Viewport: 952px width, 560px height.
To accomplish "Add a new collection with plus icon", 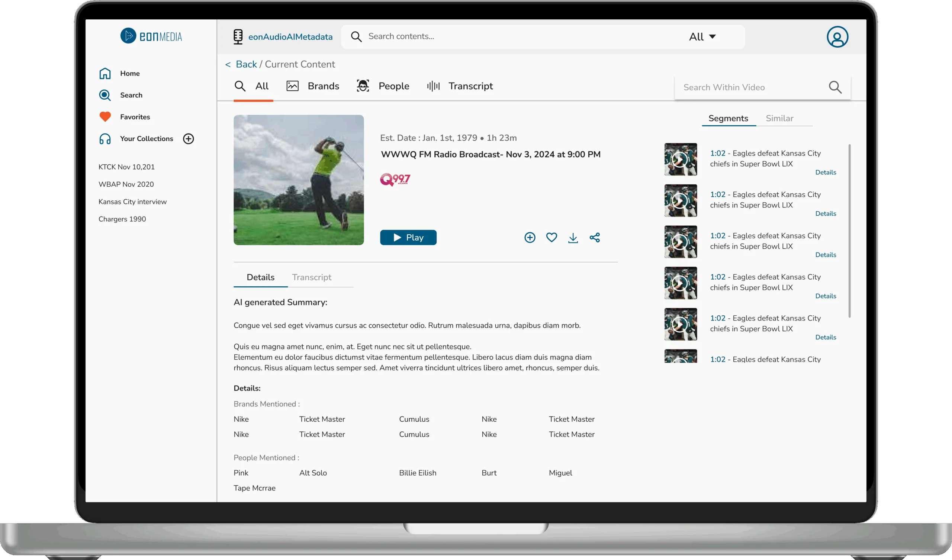I will [189, 139].
